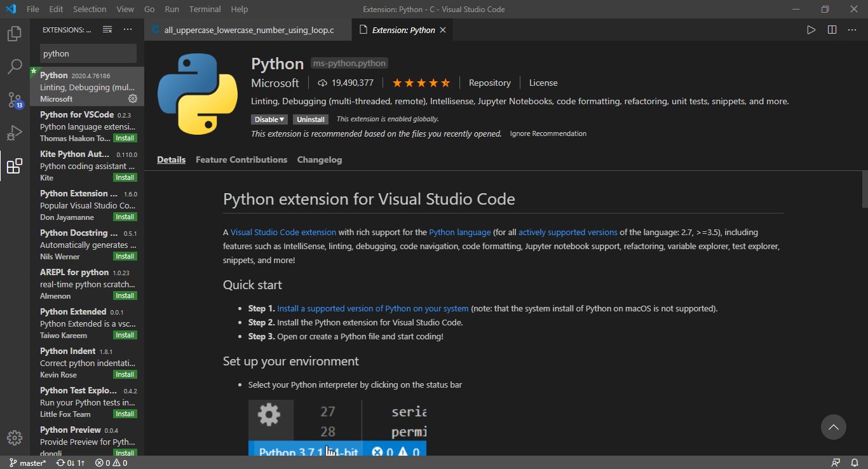Open the Search view in the Activity Bar
Viewport: 868px width, 469px height.
click(x=14, y=66)
